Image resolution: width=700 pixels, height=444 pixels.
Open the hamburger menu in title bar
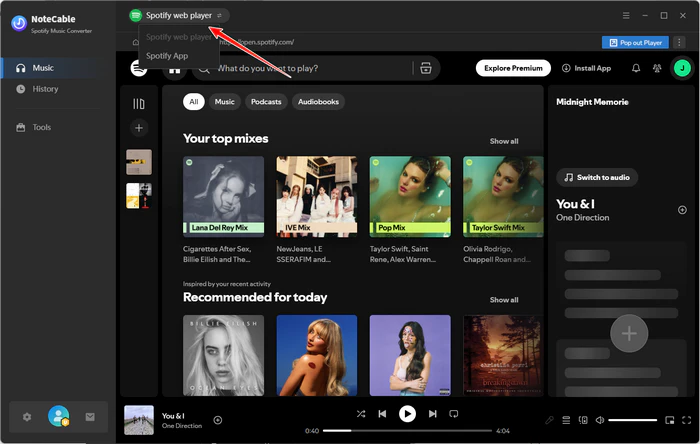pyautogui.click(x=626, y=16)
